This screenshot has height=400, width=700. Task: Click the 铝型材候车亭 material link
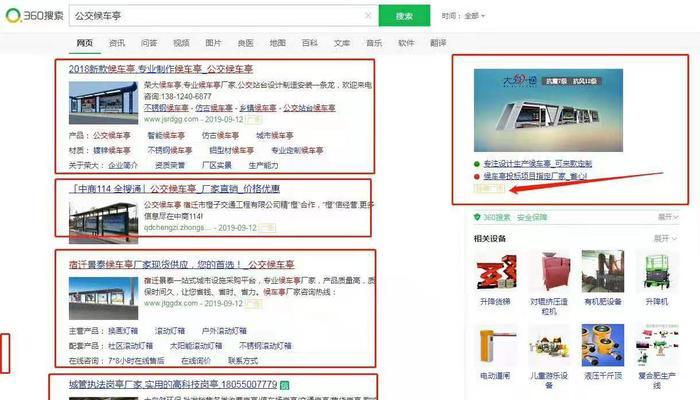click(232, 150)
